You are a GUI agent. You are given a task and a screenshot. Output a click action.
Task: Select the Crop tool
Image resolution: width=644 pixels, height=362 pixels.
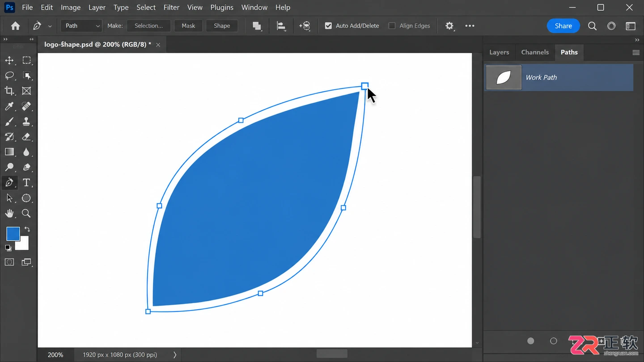tap(9, 91)
